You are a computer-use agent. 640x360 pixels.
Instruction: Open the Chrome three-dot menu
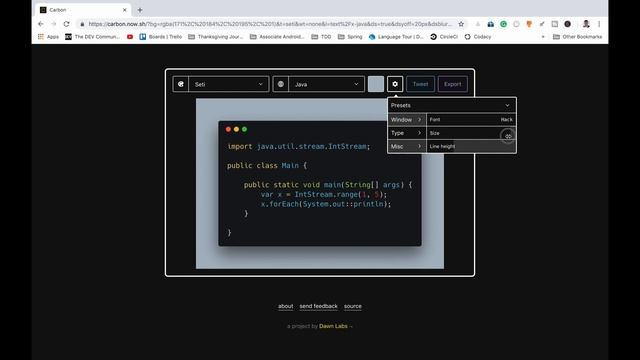pos(599,24)
